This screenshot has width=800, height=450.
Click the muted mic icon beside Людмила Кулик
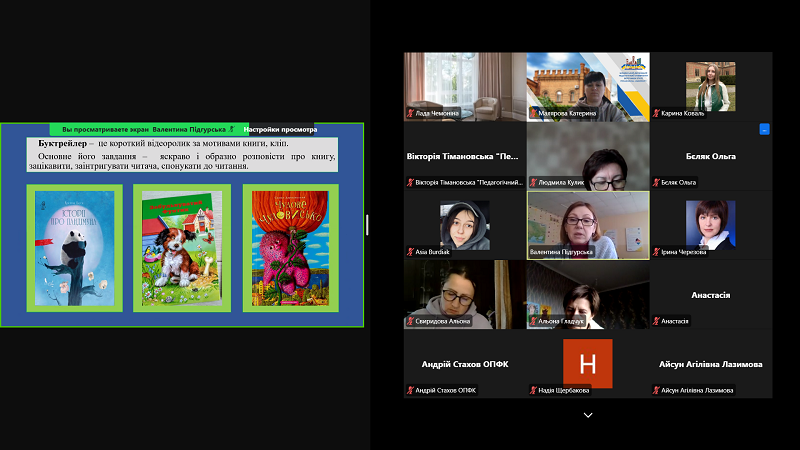coord(534,183)
